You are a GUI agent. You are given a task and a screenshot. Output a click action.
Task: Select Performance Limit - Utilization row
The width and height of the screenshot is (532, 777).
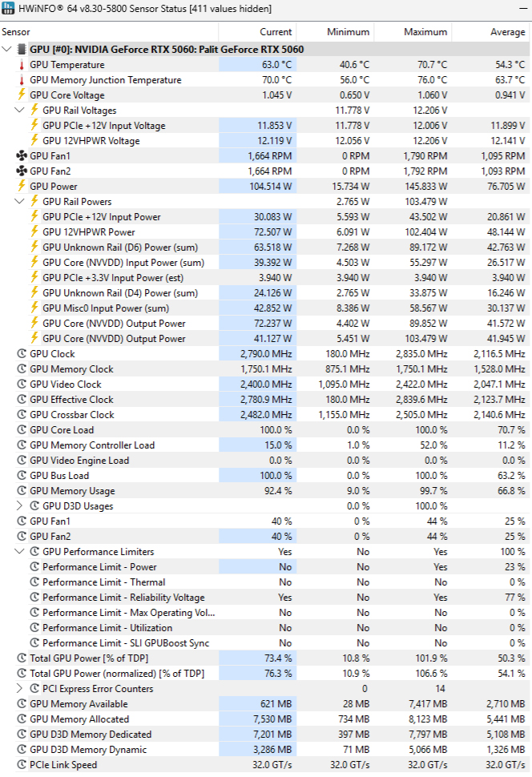point(264,627)
